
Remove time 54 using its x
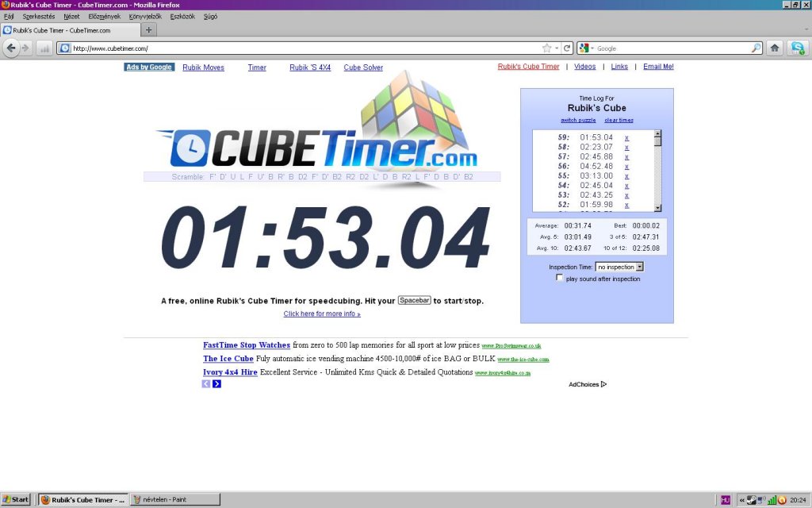tap(626, 186)
